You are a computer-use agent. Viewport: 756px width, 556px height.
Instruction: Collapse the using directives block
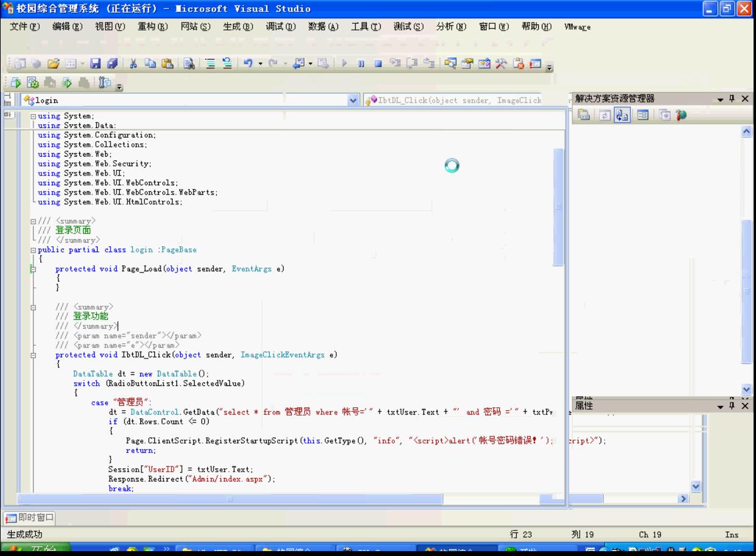click(34, 116)
